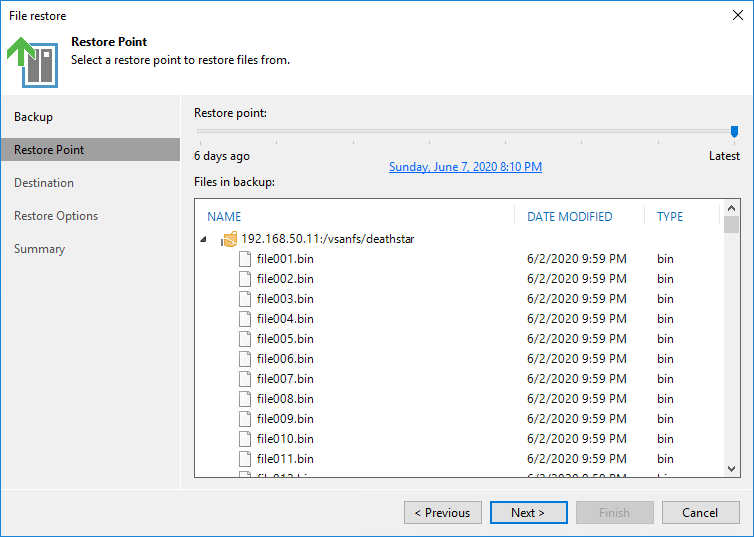
Task: Click the file010.bin file icon
Action: [x=245, y=439]
